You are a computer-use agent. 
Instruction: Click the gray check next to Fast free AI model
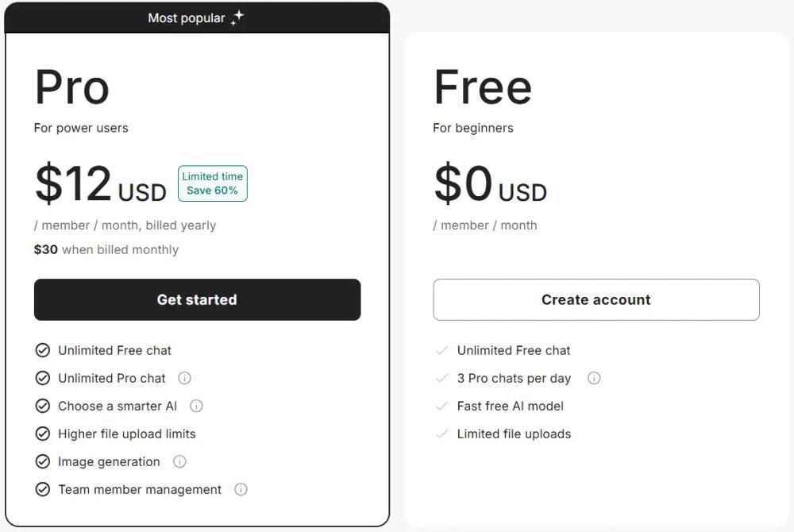[x=441, y=406]
